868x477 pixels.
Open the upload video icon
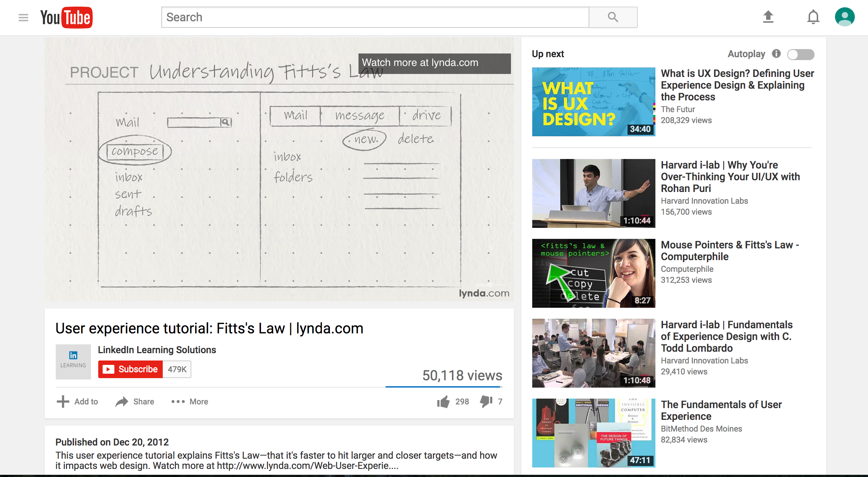[x=768, y=17]
